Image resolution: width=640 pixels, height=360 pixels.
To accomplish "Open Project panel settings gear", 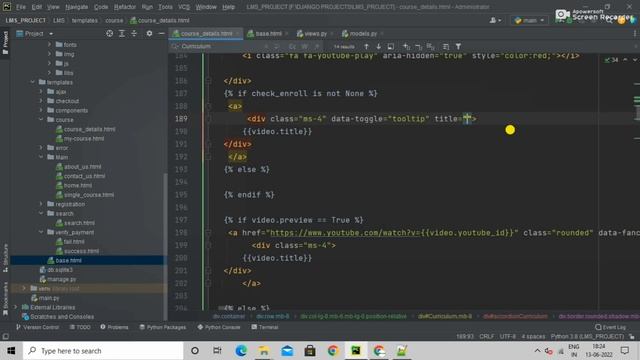I will click(149, 33).
